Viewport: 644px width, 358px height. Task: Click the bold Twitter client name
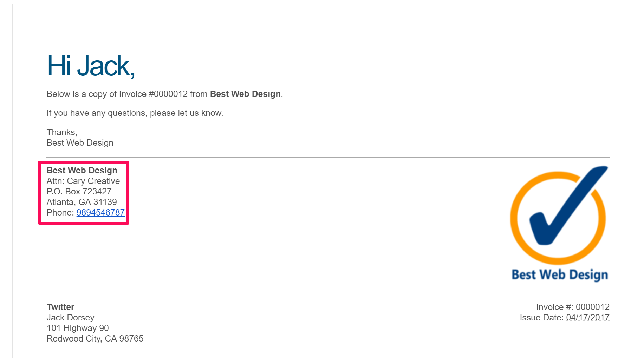click(60, 307)
